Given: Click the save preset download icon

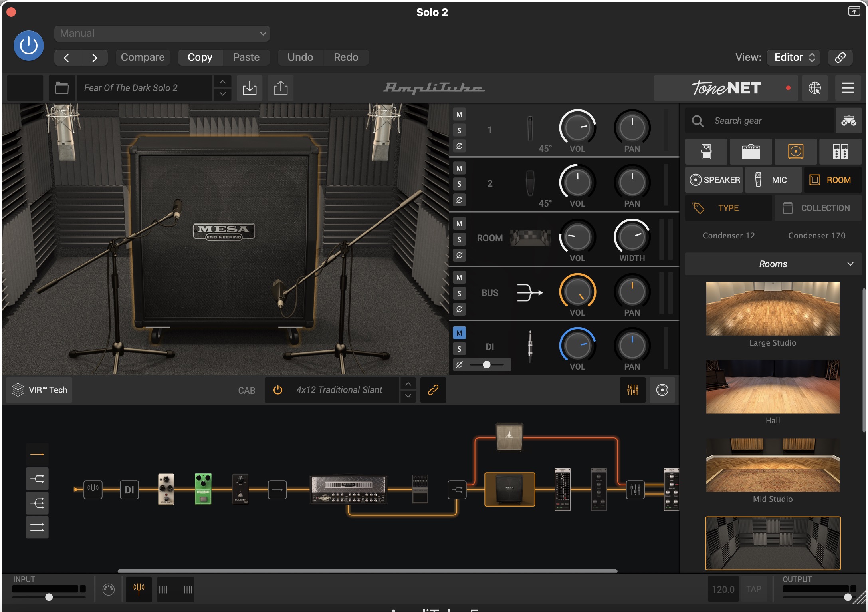Looking at the screenshot, I should click(x=250, y=88).
